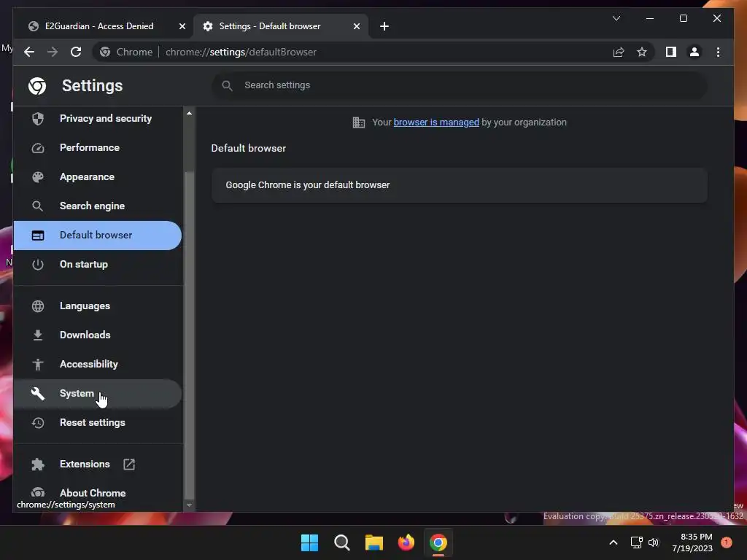Click the speedometer Performance icon
Screen dimensions: 747x560
pyautogui.click(x=38, y=147)
